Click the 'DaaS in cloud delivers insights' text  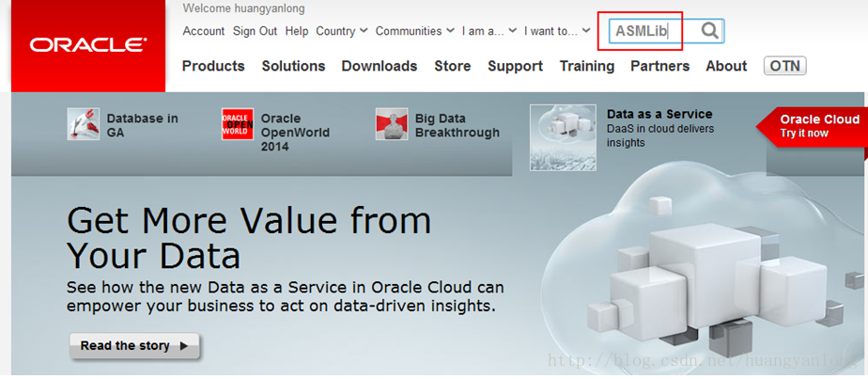pyautogui.click(x=660, y=135)
